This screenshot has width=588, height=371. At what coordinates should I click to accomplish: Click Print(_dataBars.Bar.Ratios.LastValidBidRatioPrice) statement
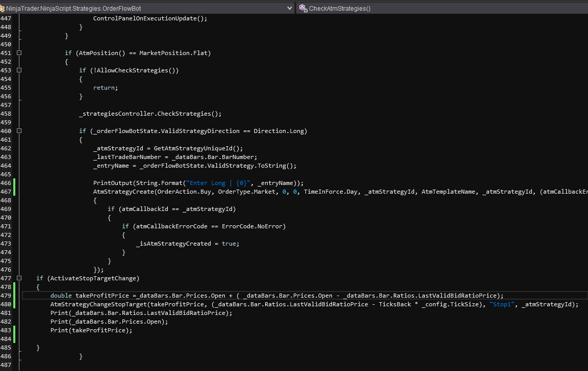coord(141,312)
